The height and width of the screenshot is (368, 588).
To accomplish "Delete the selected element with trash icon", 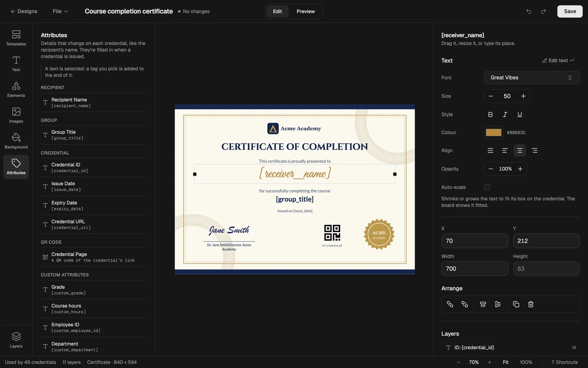I will (531, 304).
